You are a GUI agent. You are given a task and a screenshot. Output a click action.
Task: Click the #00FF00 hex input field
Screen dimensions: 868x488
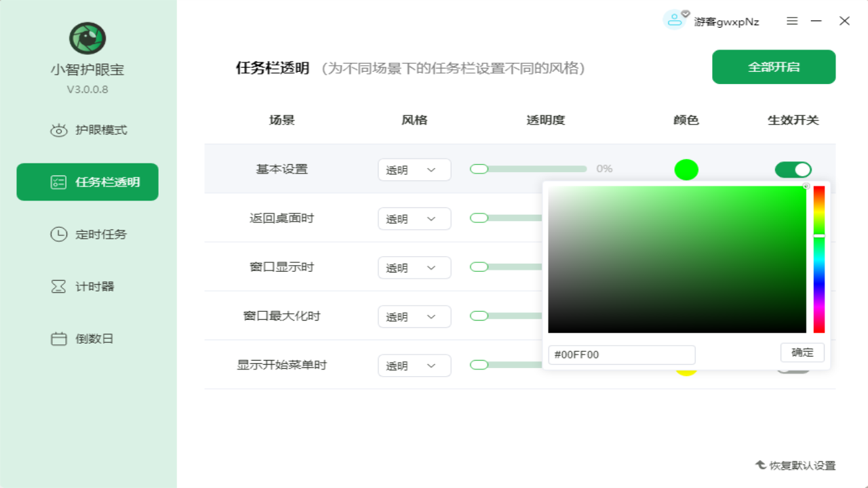tap(621, 354)
